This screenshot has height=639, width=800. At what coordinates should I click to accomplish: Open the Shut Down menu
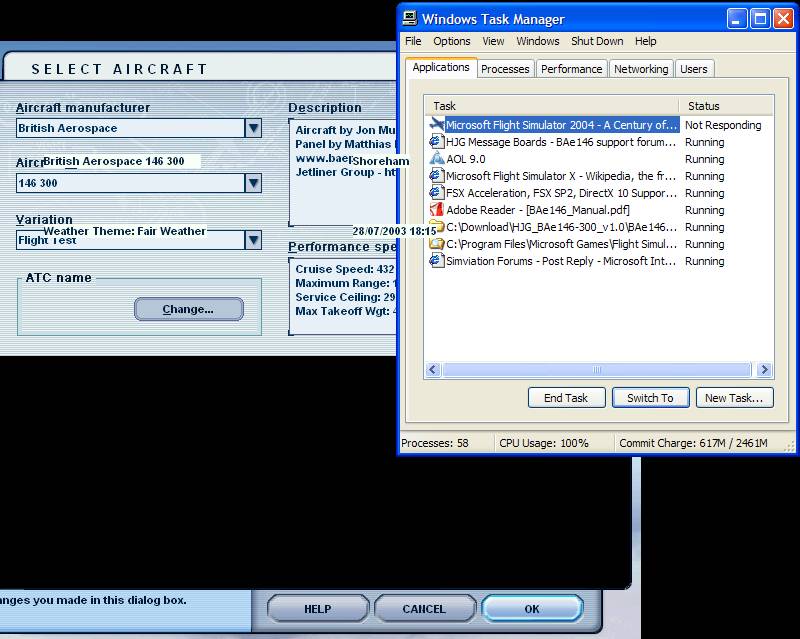click(x=597, y=41)
